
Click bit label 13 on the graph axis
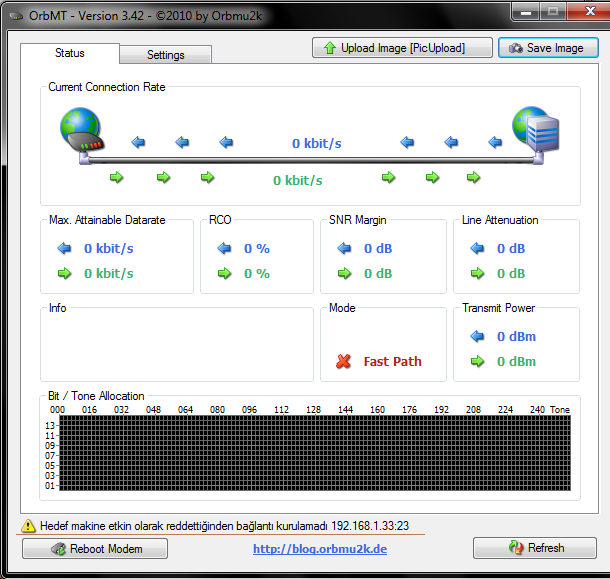click(50, 426)
